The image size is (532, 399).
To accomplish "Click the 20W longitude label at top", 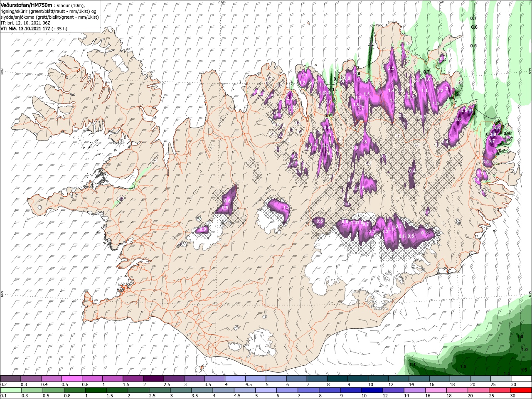I will pos(222,2).
